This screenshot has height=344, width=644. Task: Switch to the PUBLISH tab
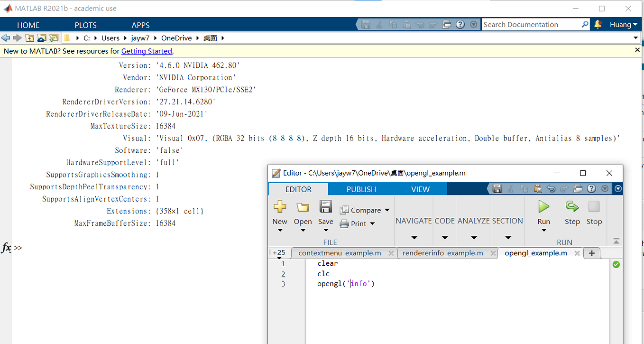tap(361, 188)
